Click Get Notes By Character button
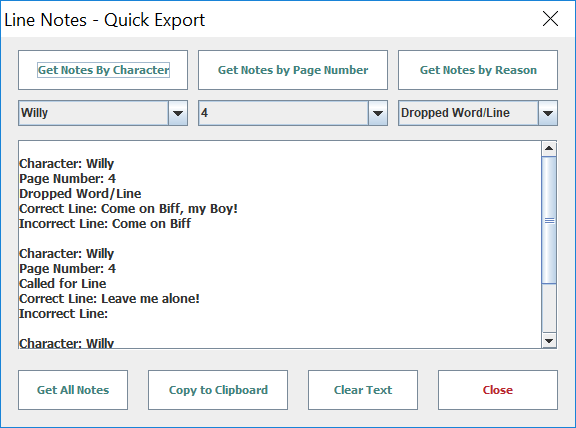 [x=103, y=70]
